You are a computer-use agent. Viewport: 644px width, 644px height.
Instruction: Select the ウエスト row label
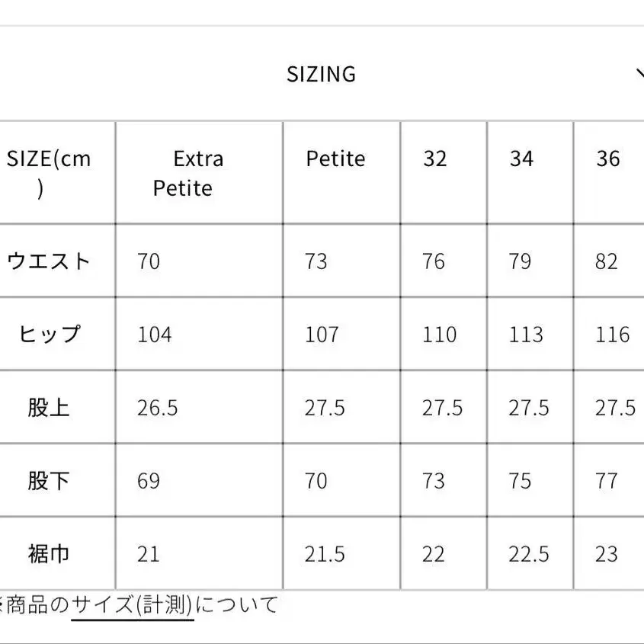[x=49, y=261]
